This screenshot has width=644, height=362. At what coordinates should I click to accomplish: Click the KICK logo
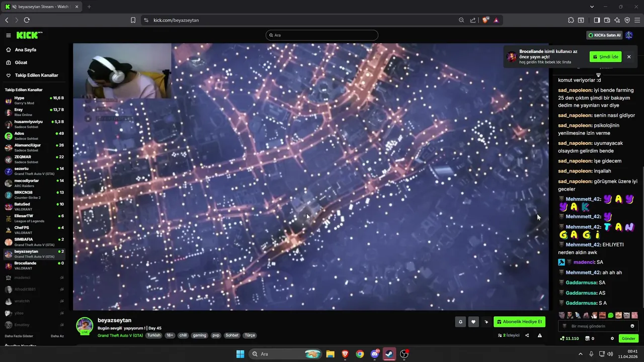point(29,35)
